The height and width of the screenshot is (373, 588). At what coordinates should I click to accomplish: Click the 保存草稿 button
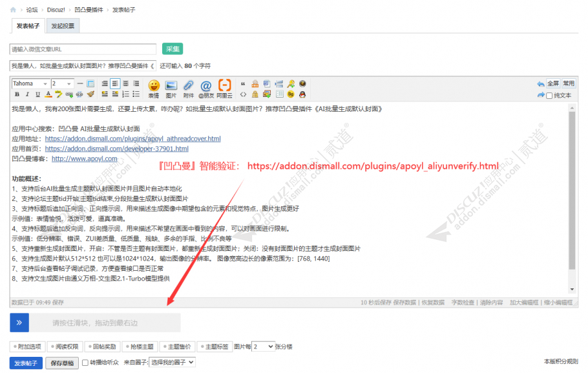(62, 363)
